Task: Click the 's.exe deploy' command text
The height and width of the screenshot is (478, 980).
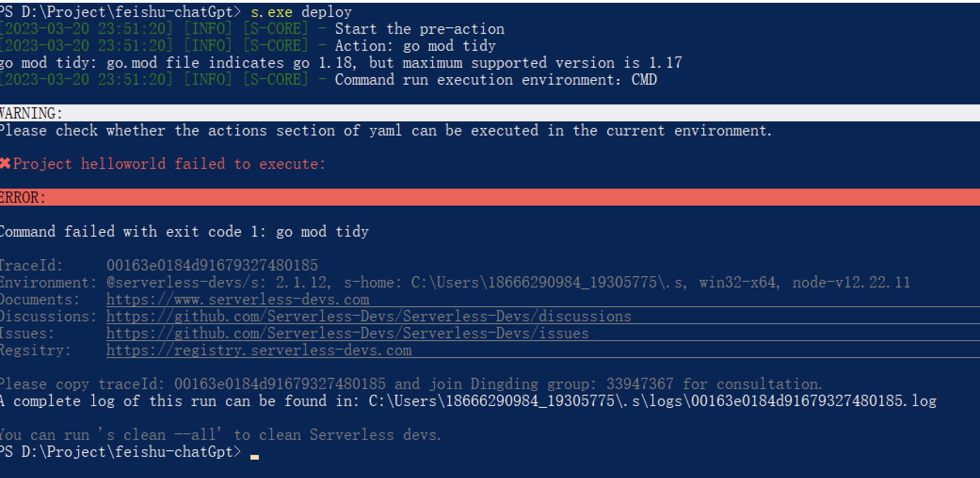Action: pos(301,12)
